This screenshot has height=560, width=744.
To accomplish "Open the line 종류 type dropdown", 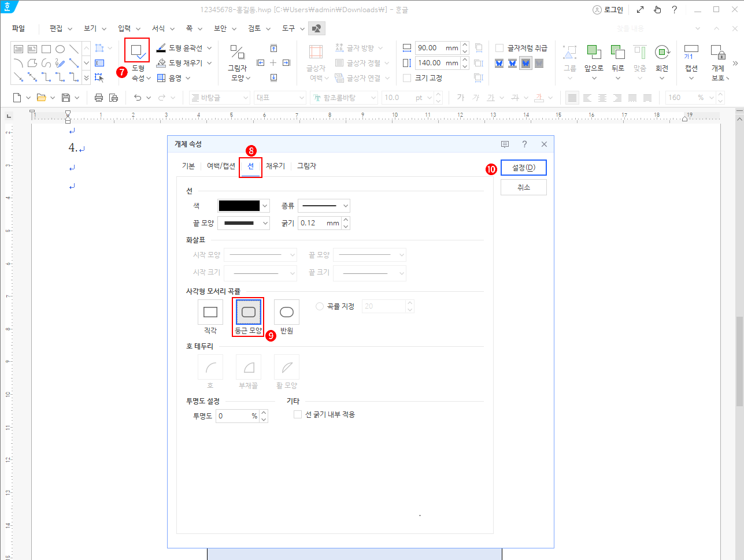I will (x=324, y=206).
